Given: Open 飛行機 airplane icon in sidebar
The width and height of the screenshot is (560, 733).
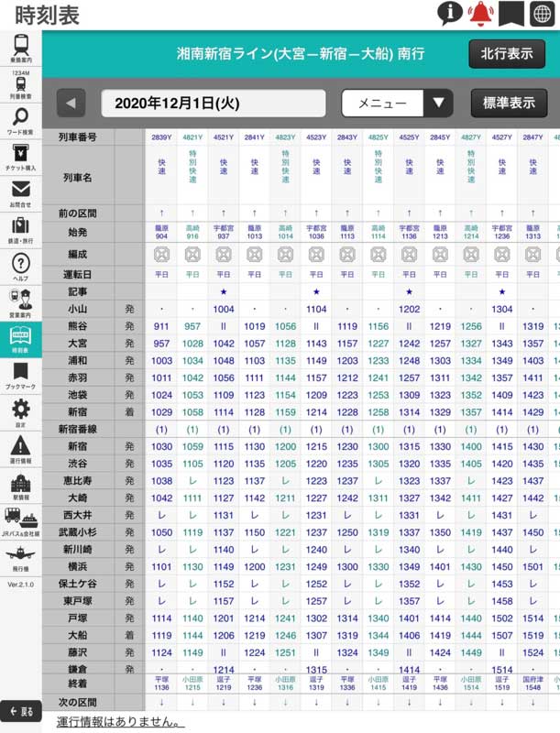Looking at the screenshot, I should click(21, 558).
